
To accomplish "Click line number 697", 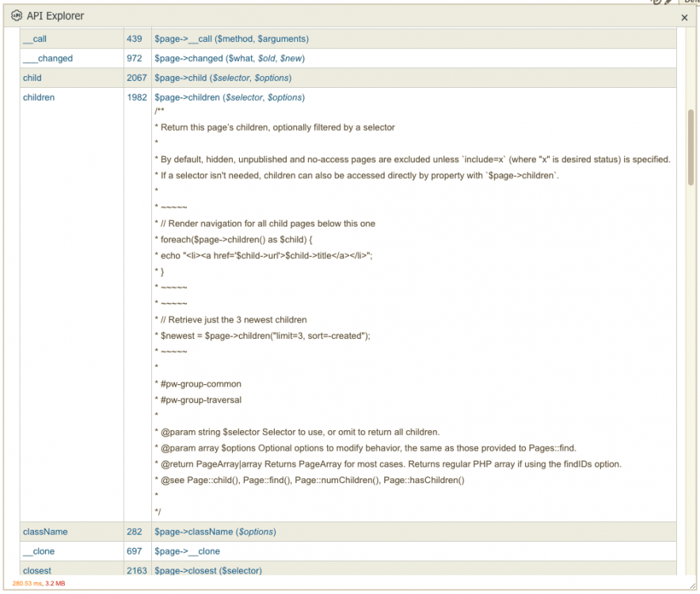I will click(x=134, y=551).
